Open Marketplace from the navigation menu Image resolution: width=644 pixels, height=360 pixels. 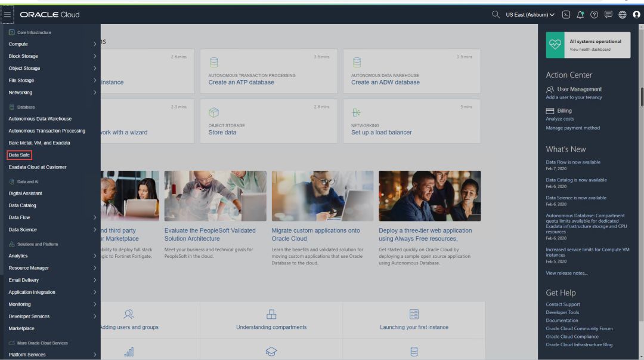click(21, 328)
